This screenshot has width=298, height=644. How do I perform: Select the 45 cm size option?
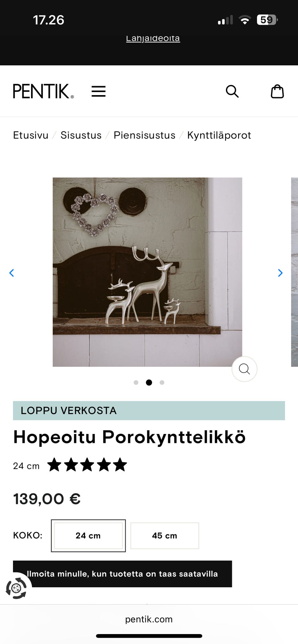165,536
